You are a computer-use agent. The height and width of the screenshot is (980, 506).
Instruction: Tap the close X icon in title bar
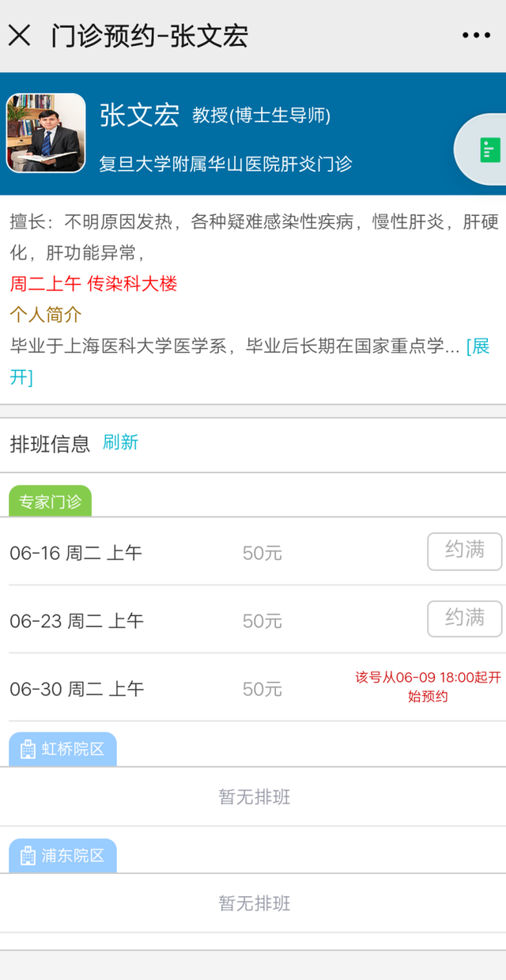pos(19,34)
